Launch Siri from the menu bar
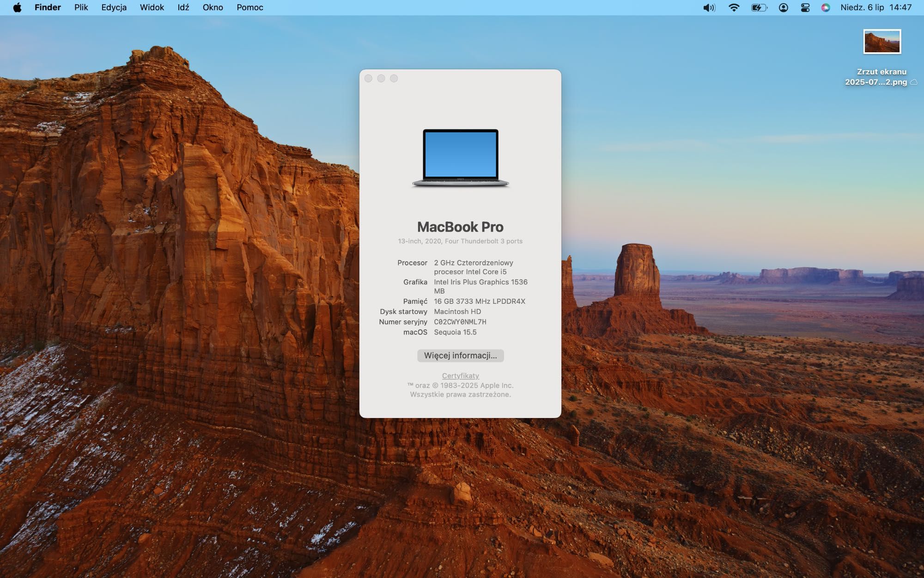 [826, 7]
